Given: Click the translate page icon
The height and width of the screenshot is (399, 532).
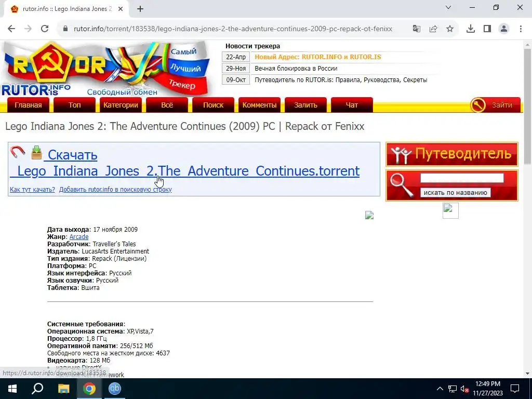Looking at the screenshot, I should coord(417,29).
